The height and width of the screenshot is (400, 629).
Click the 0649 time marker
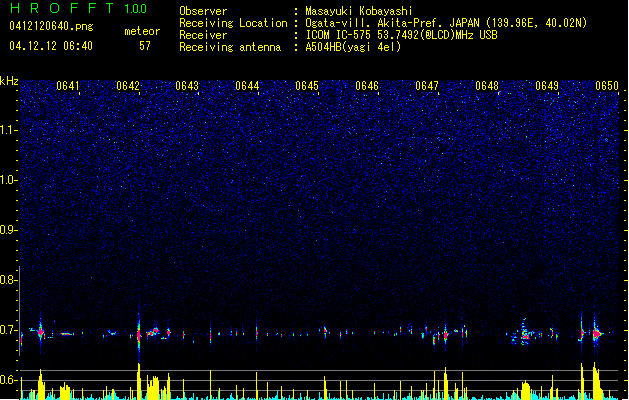pyautogui.click(x=547, y=86)
